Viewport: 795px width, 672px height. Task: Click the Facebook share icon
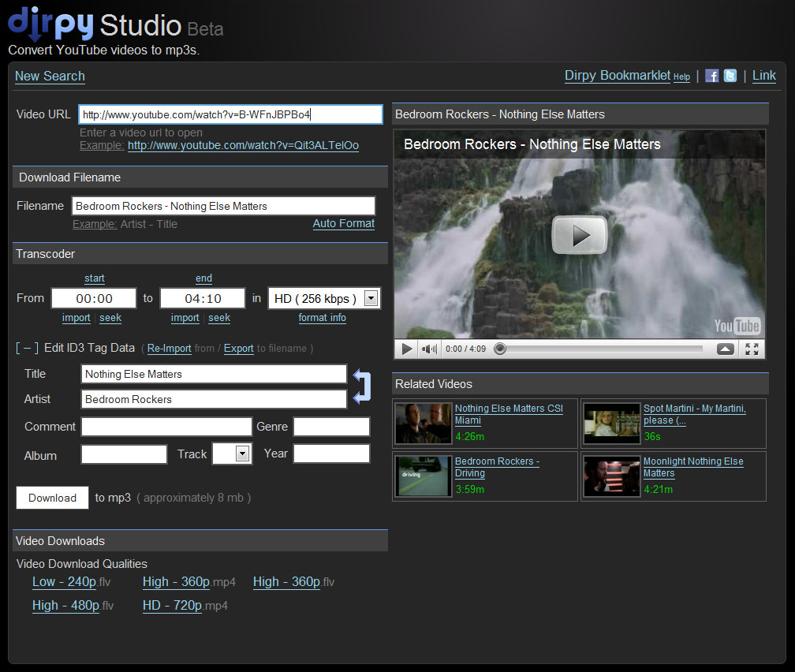712,76
